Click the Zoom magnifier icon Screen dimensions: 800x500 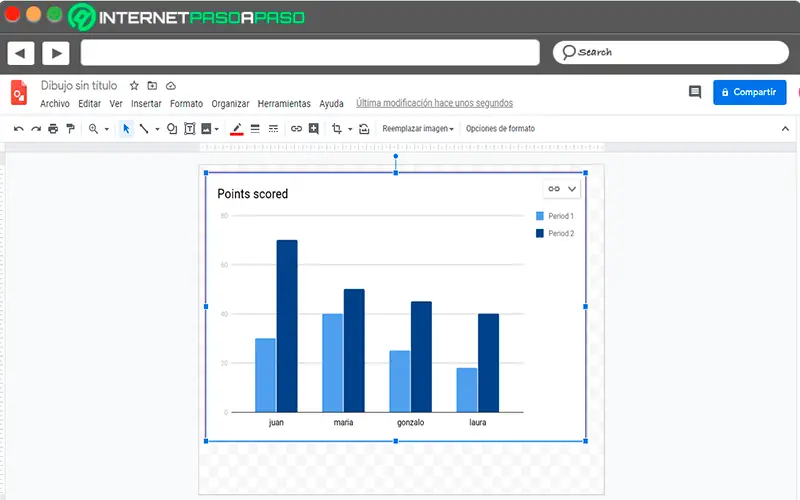[x=93, y=129]
